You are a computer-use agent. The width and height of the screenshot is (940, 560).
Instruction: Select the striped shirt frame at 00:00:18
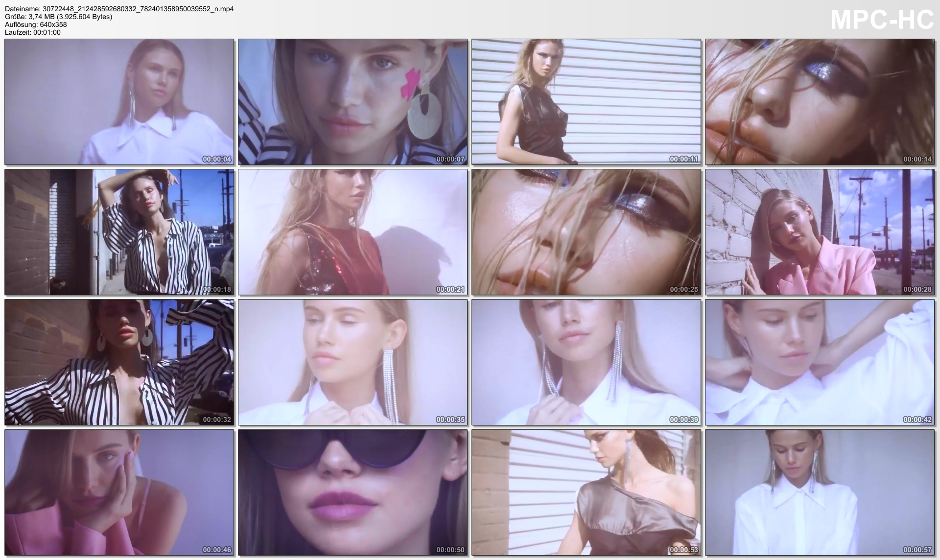click(119, 232)
